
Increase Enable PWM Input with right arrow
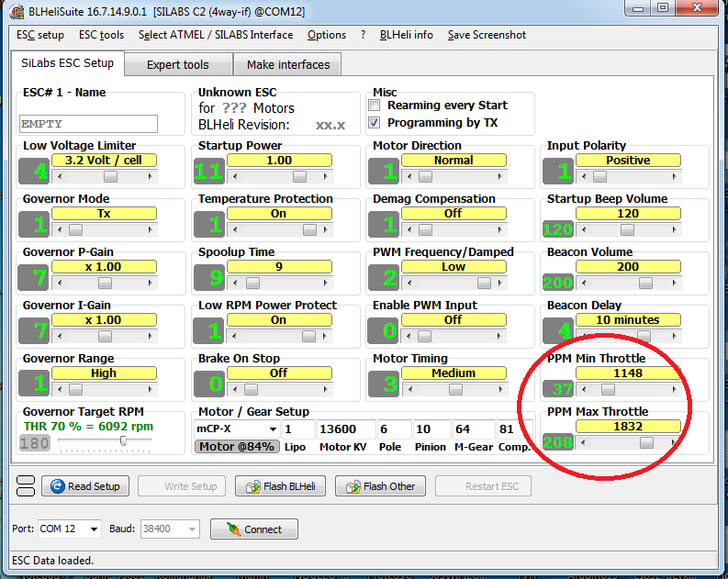coord(499,336)
